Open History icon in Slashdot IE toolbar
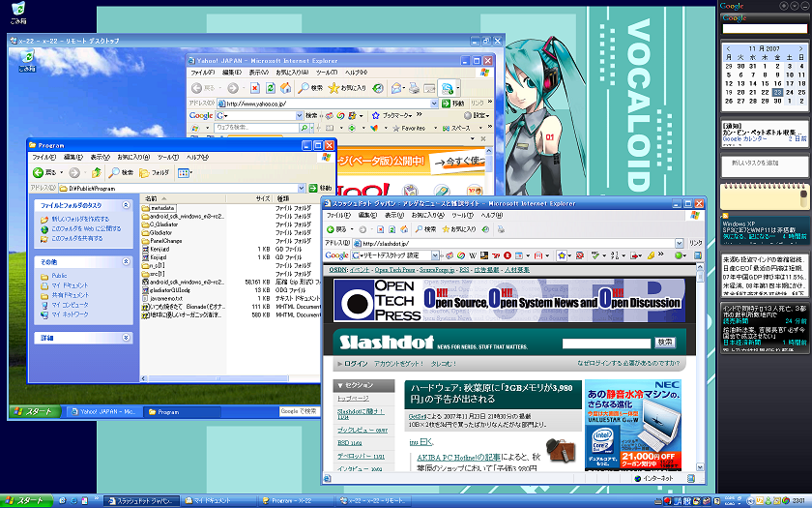The height and width of the screenshot is (508, 812). click(485, 229)
